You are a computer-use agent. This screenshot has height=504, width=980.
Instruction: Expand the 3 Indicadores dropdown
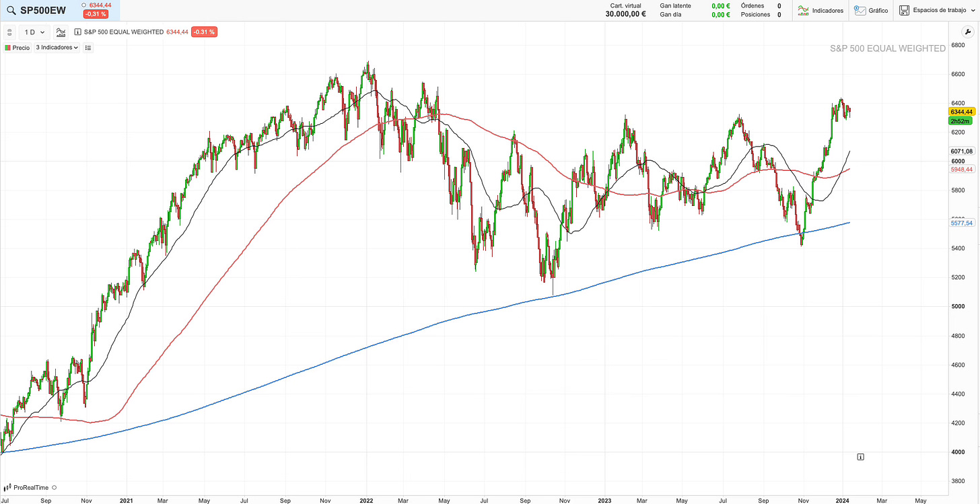(x=57, y=48)
